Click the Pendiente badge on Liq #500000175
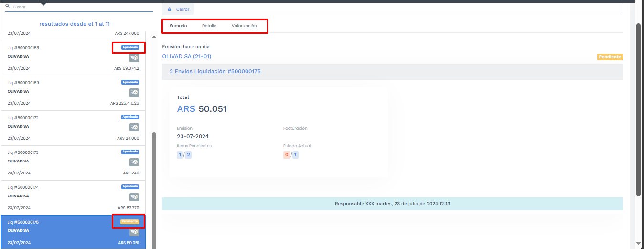Image resolution: width=644 pixels, height=249 pixels. [x=129, y=221]
